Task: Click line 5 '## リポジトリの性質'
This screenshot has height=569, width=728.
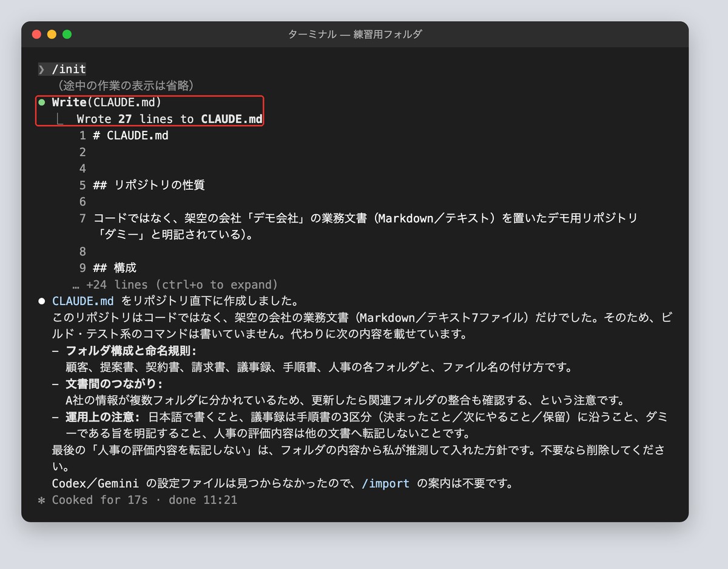Action: click(x=149, y=185)
